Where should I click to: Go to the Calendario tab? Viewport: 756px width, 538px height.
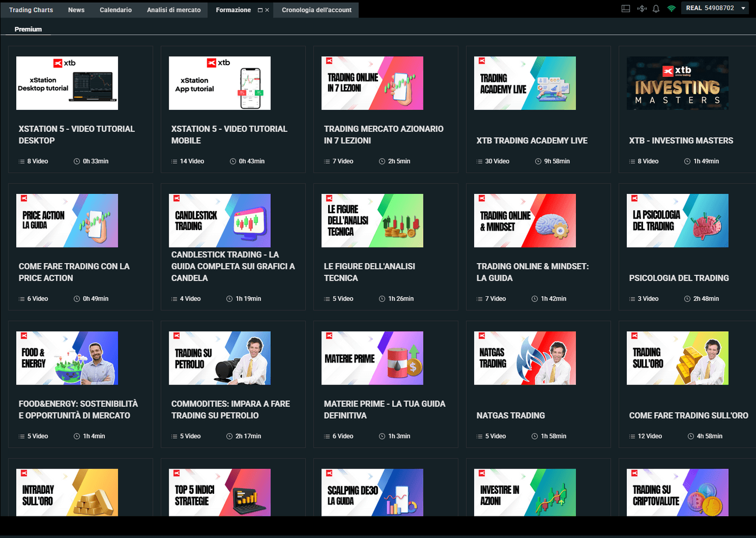click(x=115, y=10)
